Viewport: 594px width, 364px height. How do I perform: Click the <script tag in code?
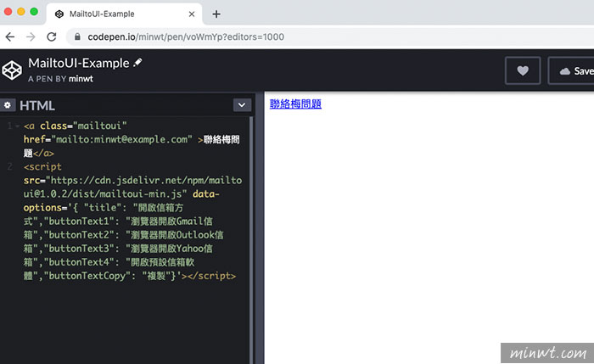pyautogui.click(x=42, y=166)
